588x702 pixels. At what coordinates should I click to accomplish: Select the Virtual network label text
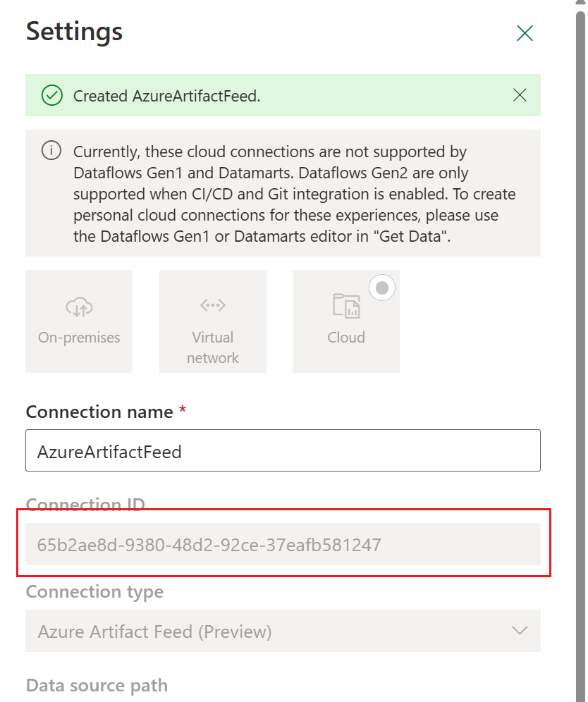point(213,347)
